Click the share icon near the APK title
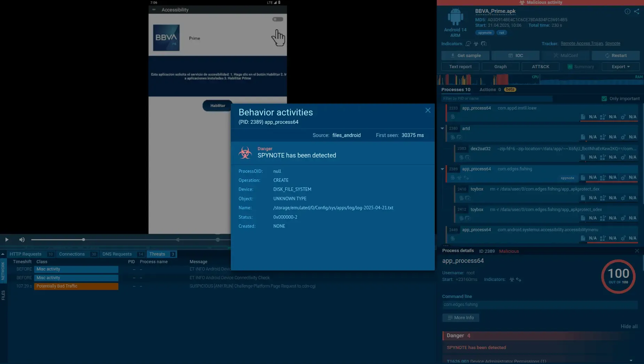The image size is (644, 364). coord(637,11)
